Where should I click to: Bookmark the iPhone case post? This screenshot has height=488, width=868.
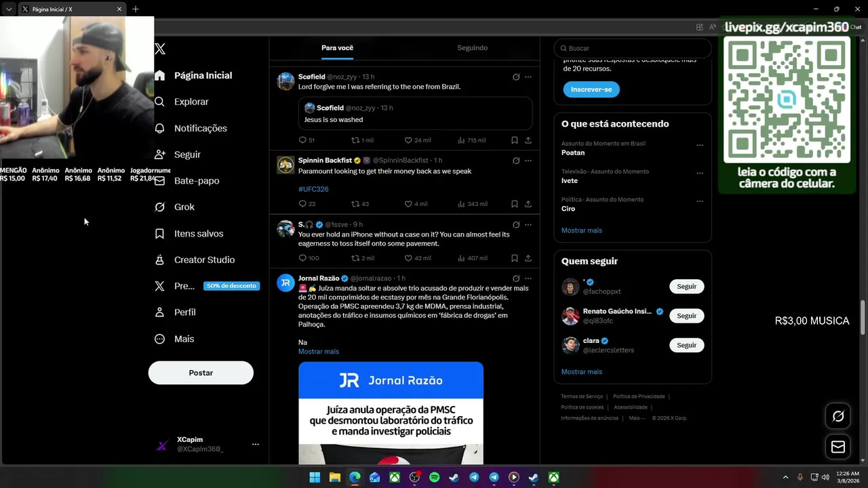click(515, 258)
